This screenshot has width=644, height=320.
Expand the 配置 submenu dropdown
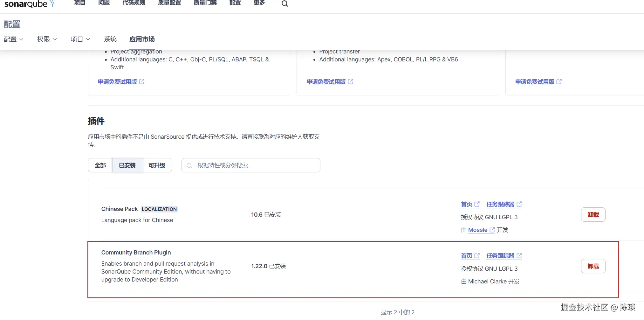(14, 39)
